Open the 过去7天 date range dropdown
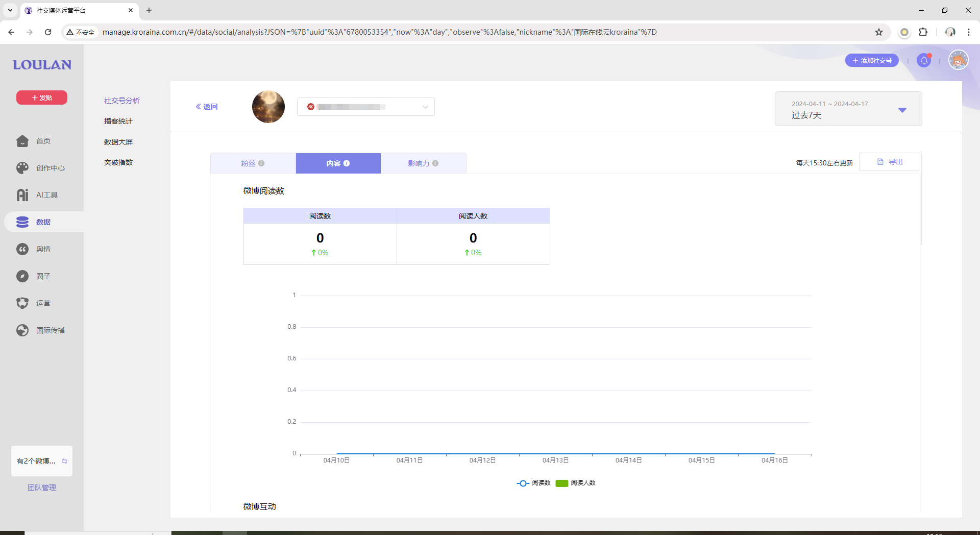This screenshot has height=535, width=980. pos(848,109)
